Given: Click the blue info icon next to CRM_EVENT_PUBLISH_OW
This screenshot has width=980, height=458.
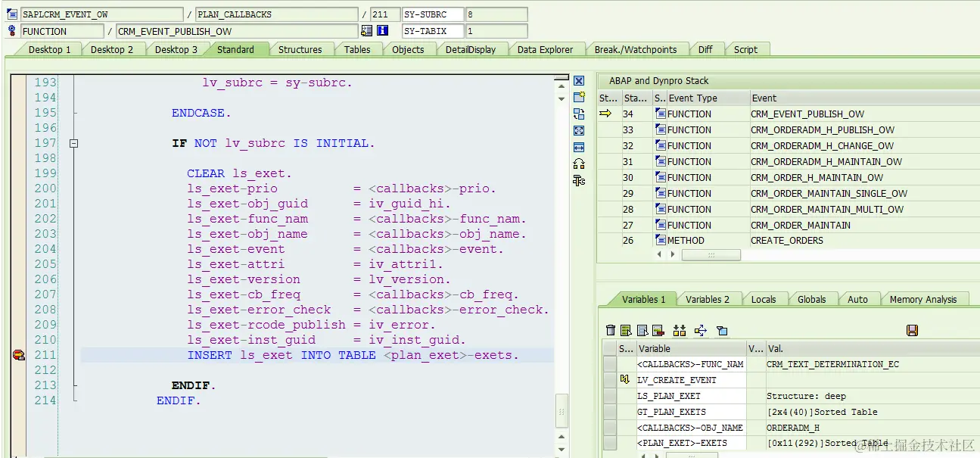Looking at the screenshot, I should coord(383,31).
